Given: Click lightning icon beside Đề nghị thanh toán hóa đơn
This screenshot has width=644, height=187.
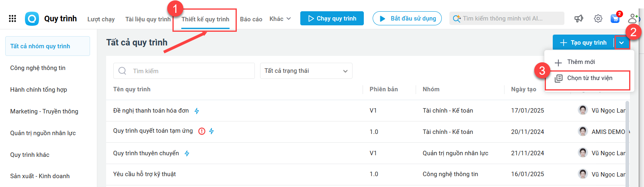Looking at the screenshot, I should [197, 111].
